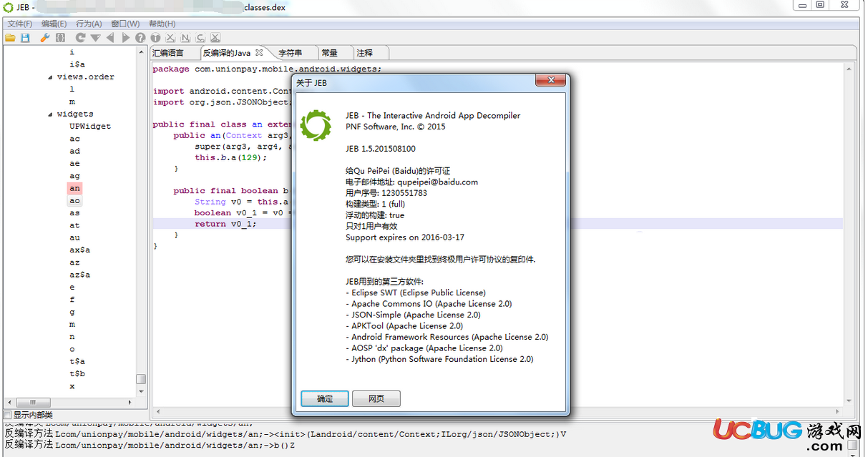Image resolution: width=868 pixels, height=457 pixels.
Task: Open the 文件(F) menu
Action: [19, 24]
